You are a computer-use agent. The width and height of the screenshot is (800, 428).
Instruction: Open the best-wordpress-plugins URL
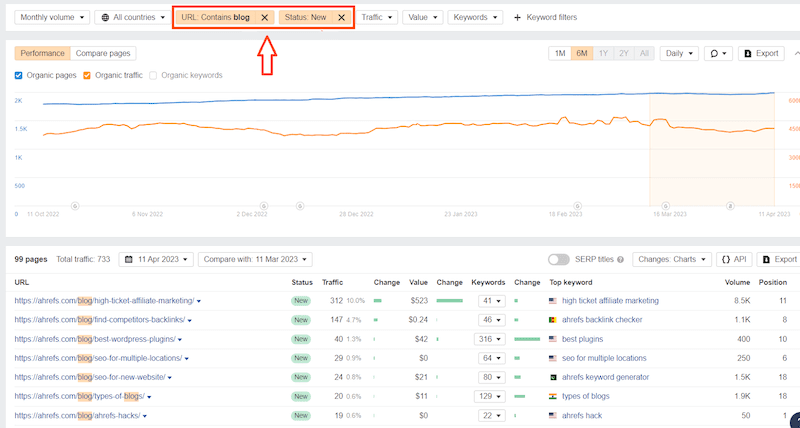point(95,339)
